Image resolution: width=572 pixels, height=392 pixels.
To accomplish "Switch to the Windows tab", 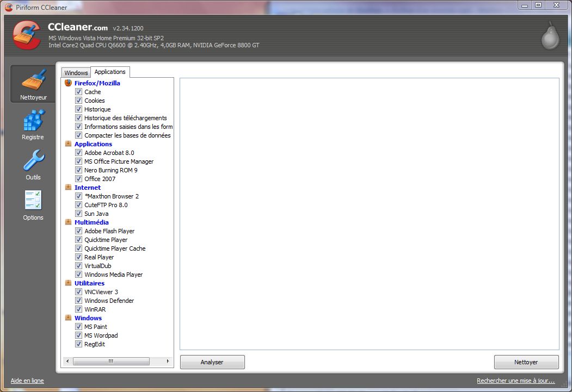I will (x=76, y=72).
